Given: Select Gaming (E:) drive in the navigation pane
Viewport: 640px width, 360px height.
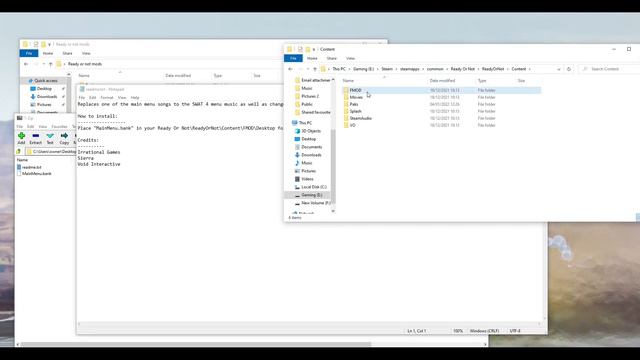Looking at the screenshot, I should [x=308, y=195].
